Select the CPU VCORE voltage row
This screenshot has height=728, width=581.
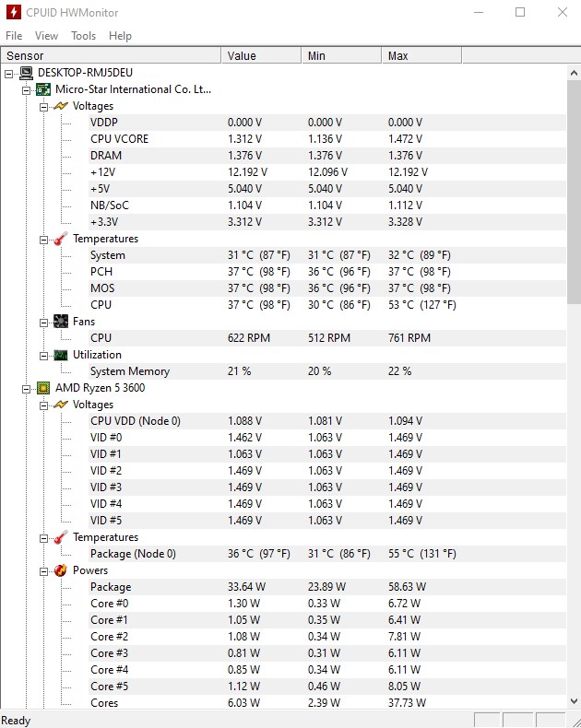coord(327,139)
